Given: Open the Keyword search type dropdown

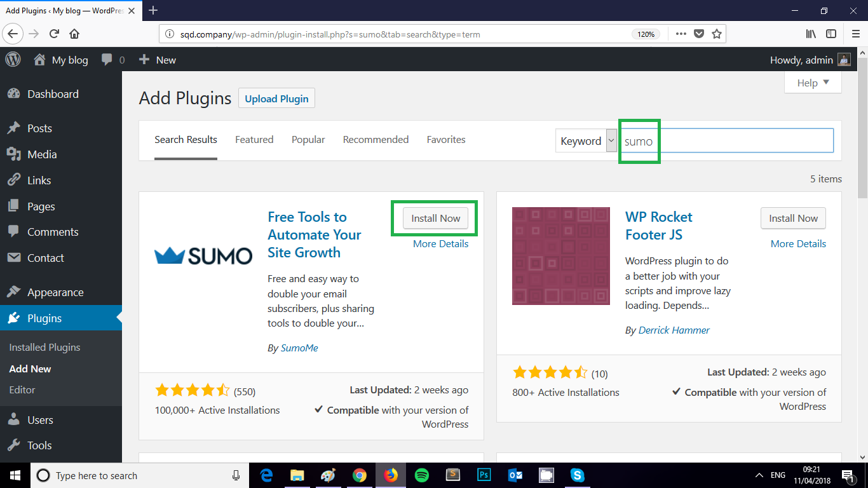Looking at the screenshot, I should [586, 141].
